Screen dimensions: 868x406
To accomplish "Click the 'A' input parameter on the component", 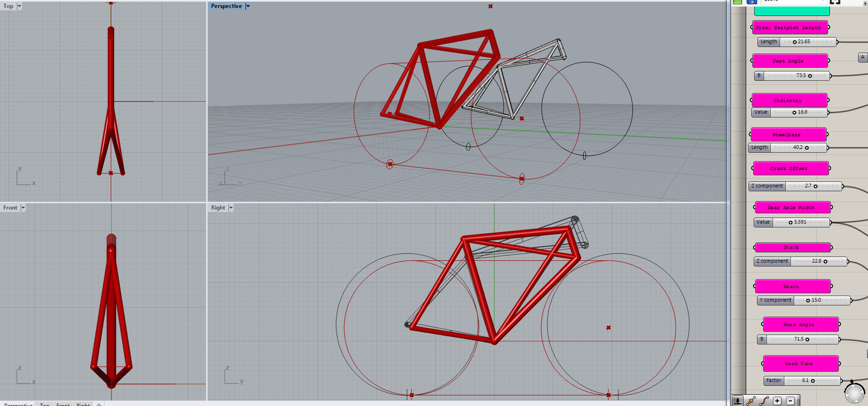I will tap(863, 57).
